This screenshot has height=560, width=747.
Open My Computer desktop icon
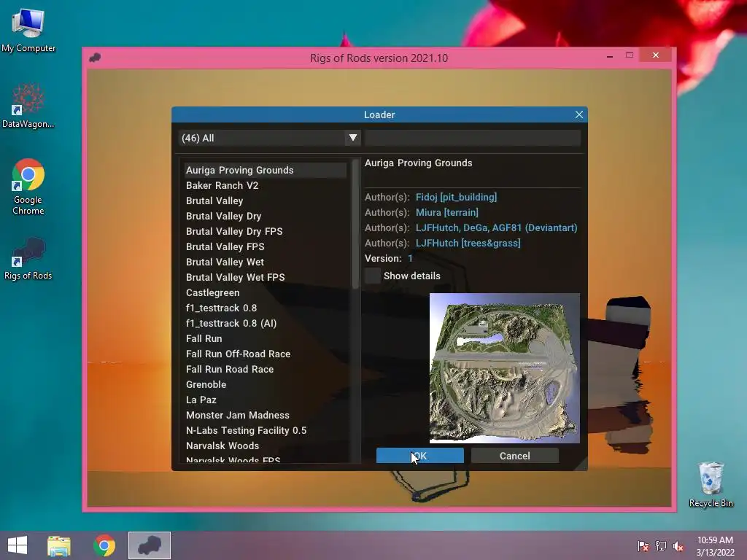(28, 29)
